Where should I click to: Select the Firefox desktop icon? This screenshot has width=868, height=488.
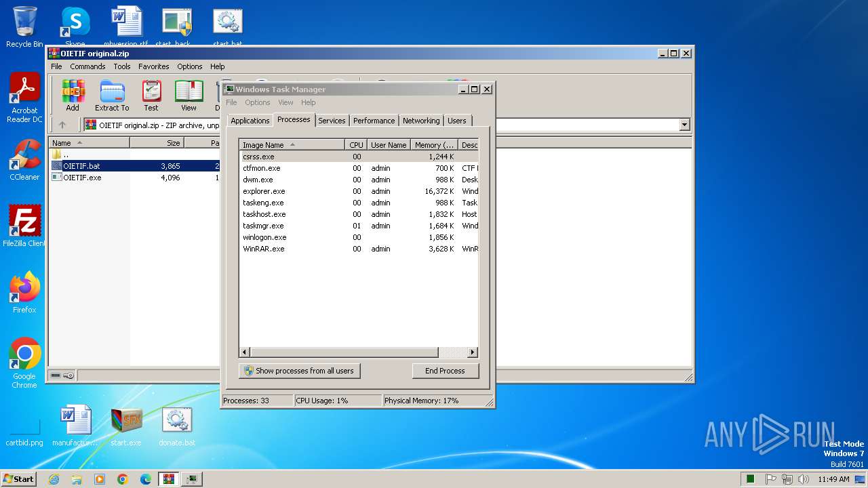[24, 293]
